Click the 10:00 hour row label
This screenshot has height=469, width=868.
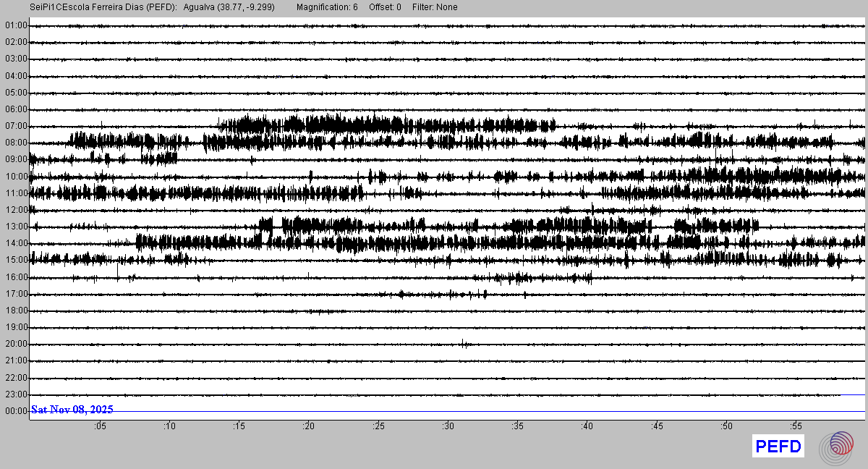coord(15,177)
